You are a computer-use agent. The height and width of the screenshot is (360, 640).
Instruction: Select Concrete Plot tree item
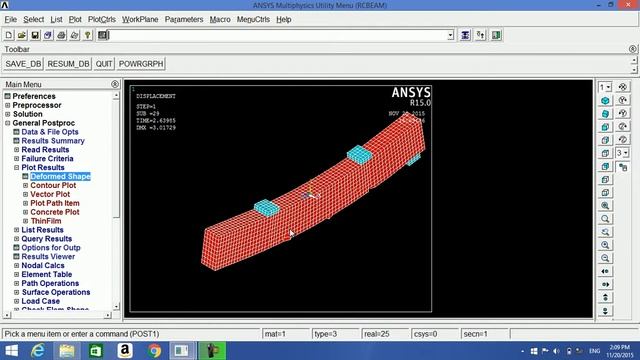pyautogui.click(x=55, y=212)
